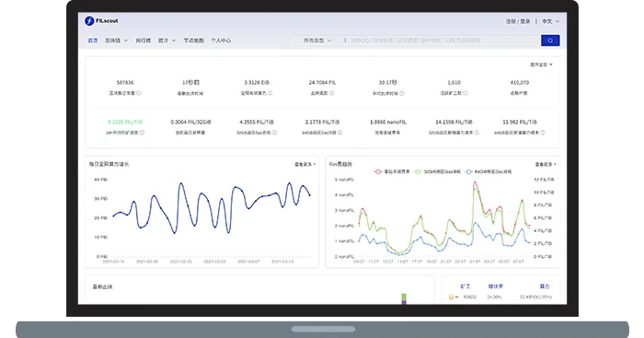Open info icon next to 587836 block height

pos(138,93)
